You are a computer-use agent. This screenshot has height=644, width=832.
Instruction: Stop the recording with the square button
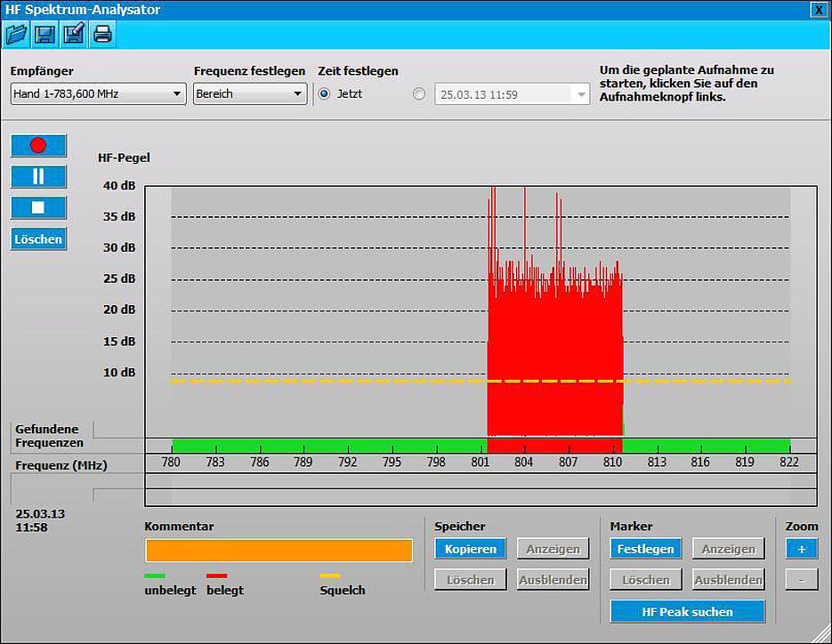point(38,208)
